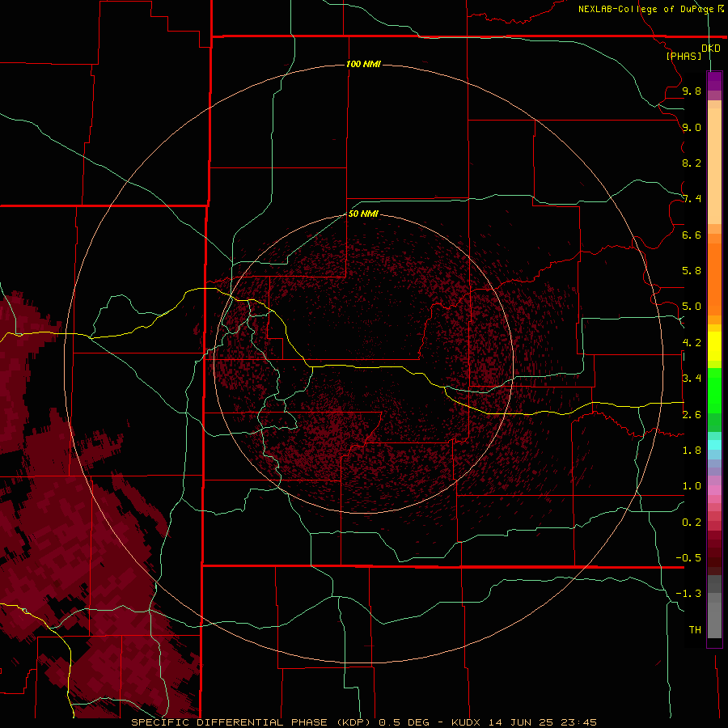This screenshot has width=728, height=728.
Task: Pick the cyan colorbar segment near 1.8
Action: (714, 445)
